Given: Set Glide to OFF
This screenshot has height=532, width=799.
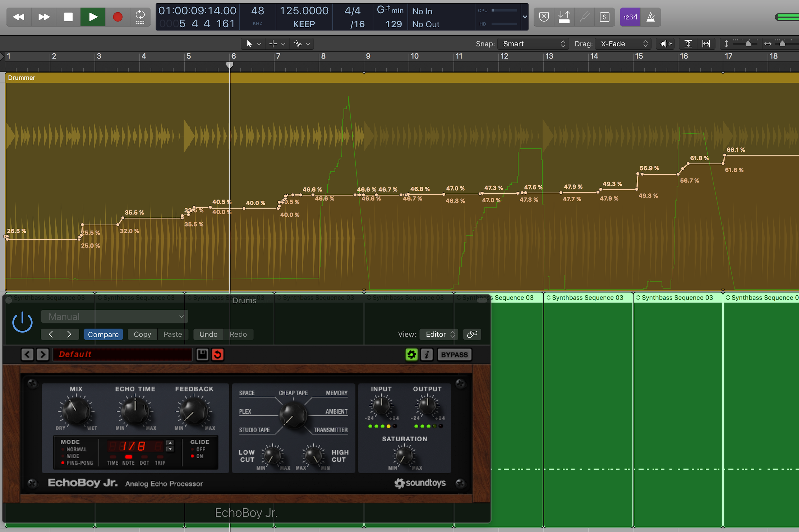Looking at the screenshot, I should pyautogui.click(x=198, y=449).
